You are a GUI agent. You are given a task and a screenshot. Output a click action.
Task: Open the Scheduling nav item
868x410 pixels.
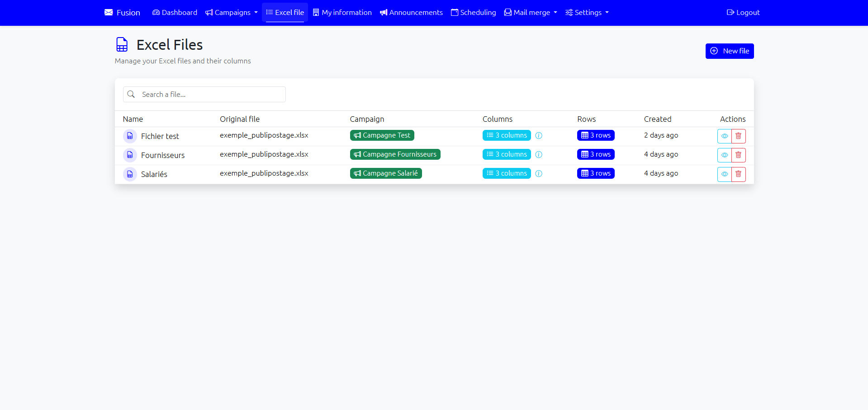click(x=473, y=13)
